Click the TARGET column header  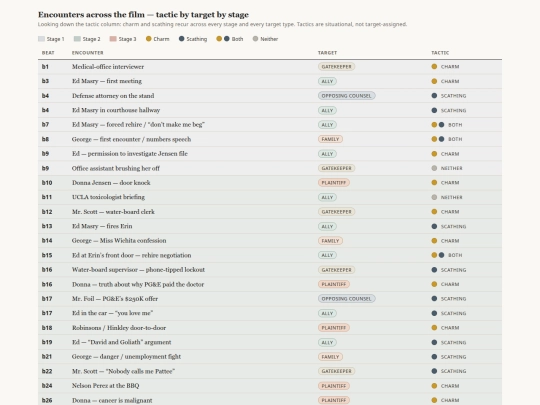pos(328,53)
